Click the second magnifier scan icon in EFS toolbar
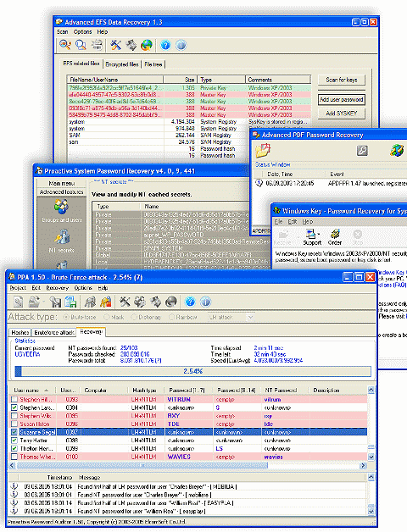The width and height of the screenshot is (407, 532). click(x=81, y=45)
